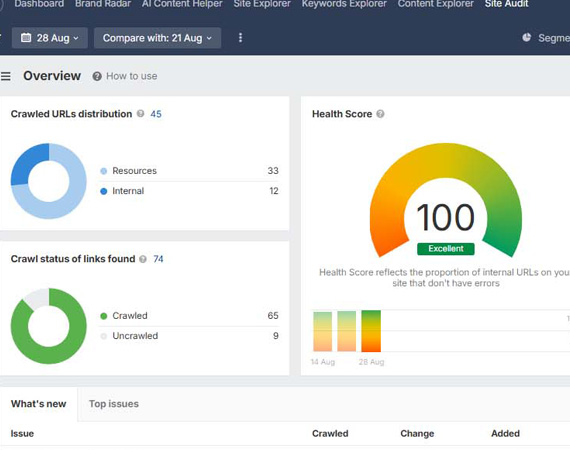Click the Overview page title
This screenshot has height=450, width=570.
[x=52, y=76]
